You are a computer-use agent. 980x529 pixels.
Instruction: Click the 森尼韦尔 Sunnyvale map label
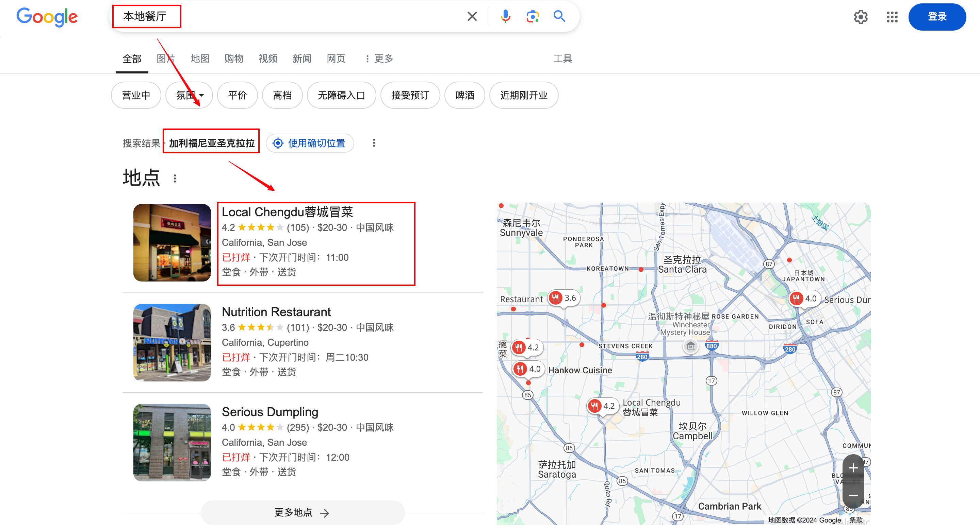[521, 228]
